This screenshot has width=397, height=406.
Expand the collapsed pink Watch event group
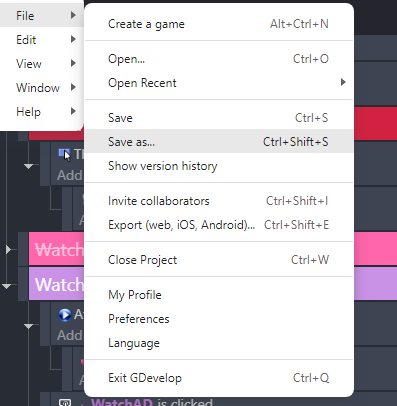click(x=8, y=249)
